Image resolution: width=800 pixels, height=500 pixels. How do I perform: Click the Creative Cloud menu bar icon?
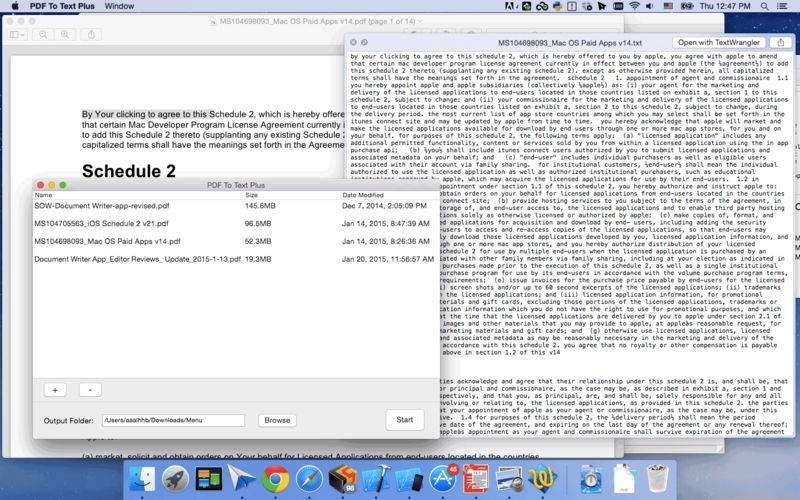[x=542, y=6]
